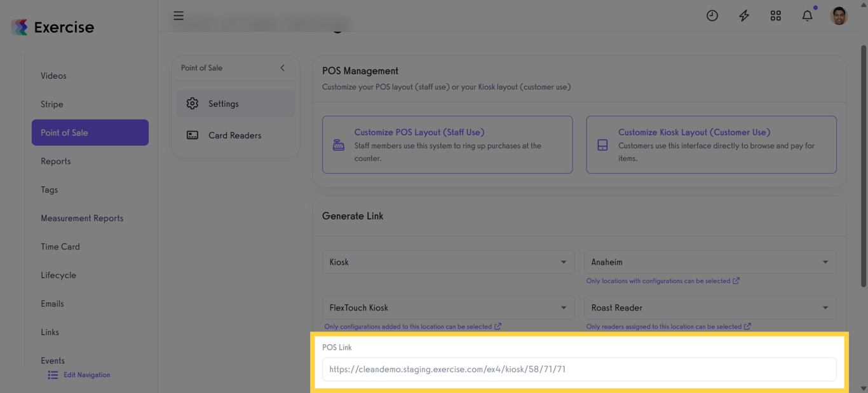Open the apps grid icon
The height and width of the screenshot is (393, 868).
pyautogui.click(x=776, y=16)
